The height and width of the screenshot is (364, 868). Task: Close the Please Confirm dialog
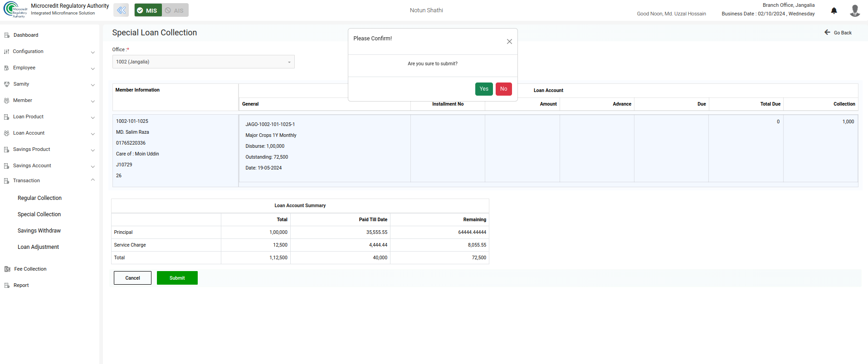coord(509,42)
